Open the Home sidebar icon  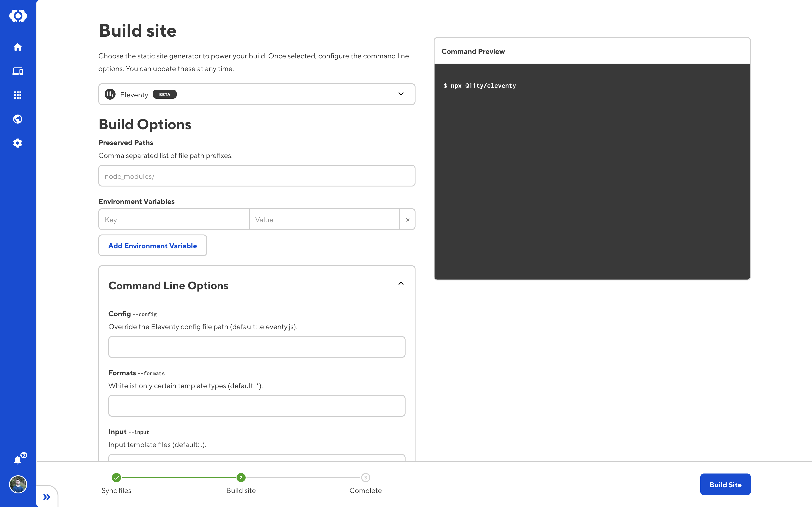[18, 47]
